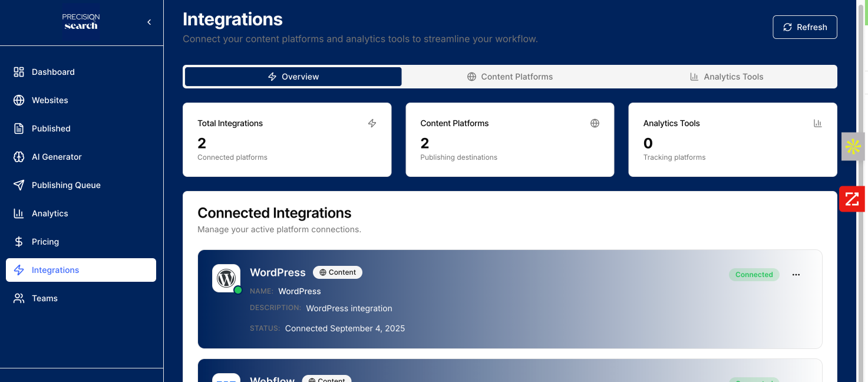Viewport: 868px width, 382px height.
Task: Go to Dashboard in sidebar
Action: pyautogui.click(x=81, y=72)
